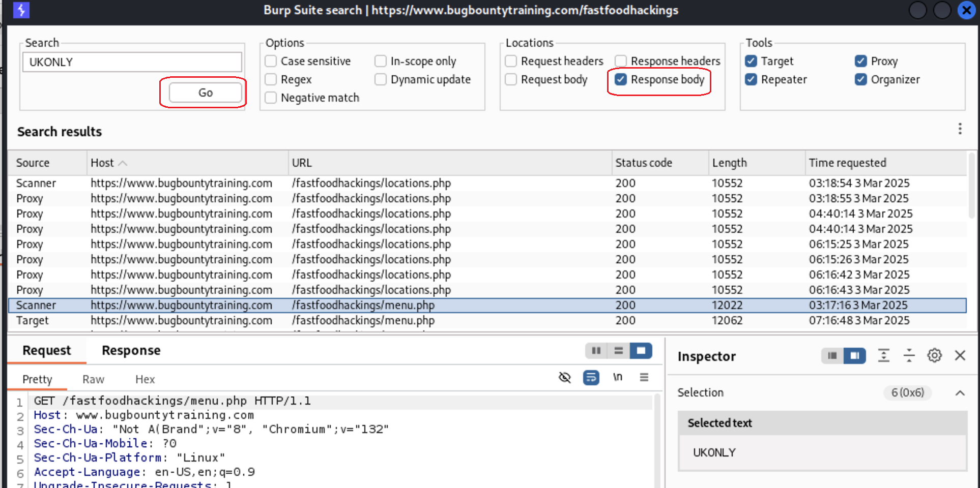This screenshot has height=488, width=980.
Task: Click the GET /fastfoodhackings/menu.php request line
Action: coord(172,401)
